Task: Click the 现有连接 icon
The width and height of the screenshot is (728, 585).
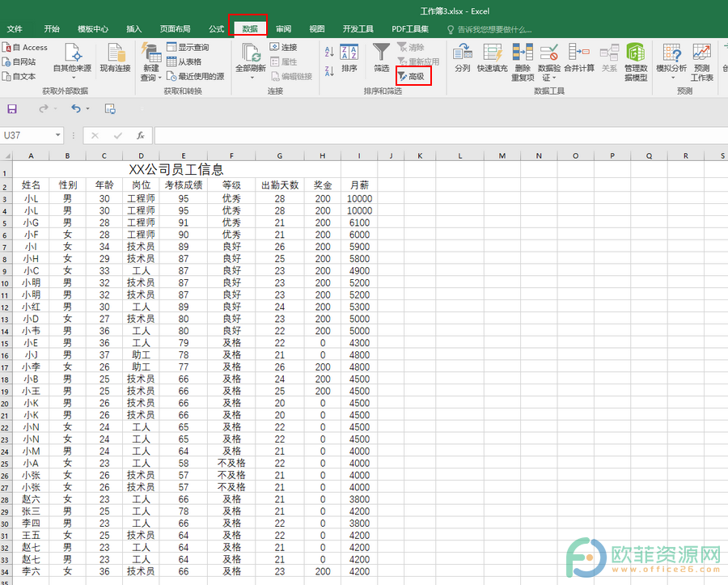Action: [115, 58]
